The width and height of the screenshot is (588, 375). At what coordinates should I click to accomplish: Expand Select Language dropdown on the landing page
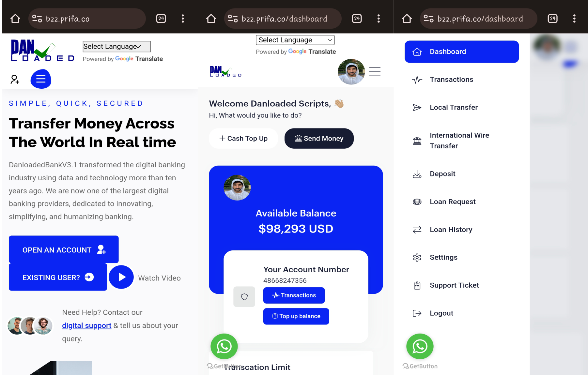tap(116, 47)
